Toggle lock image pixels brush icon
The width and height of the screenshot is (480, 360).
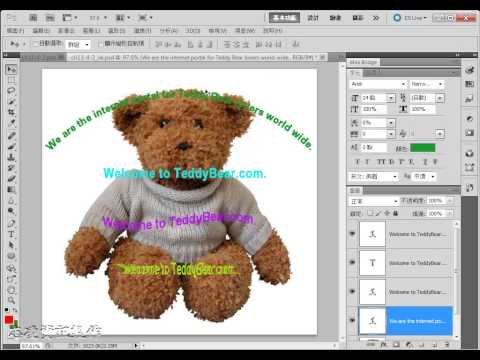378,213
